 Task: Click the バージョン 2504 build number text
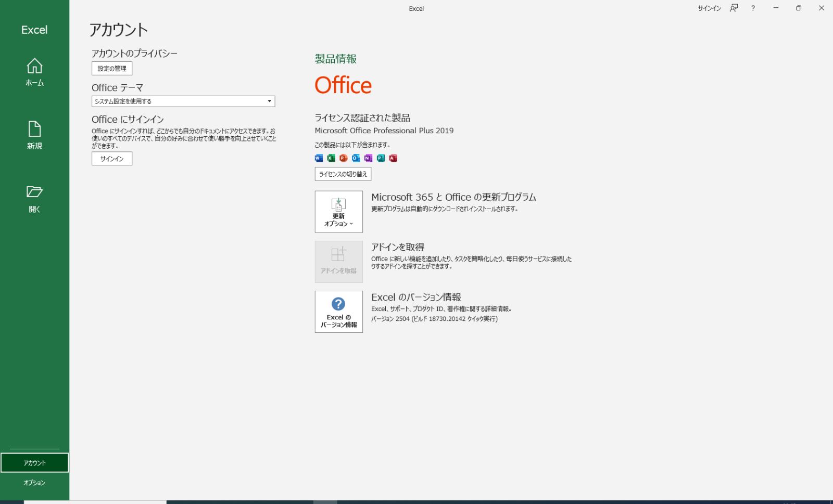pos(434,319)
